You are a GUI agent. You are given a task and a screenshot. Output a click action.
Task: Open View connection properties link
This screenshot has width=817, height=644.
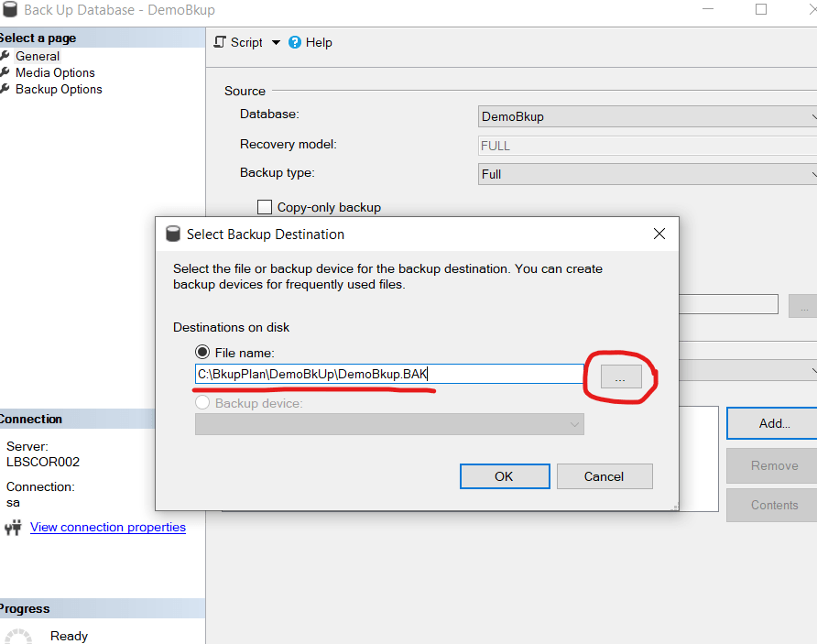[108, 527]
